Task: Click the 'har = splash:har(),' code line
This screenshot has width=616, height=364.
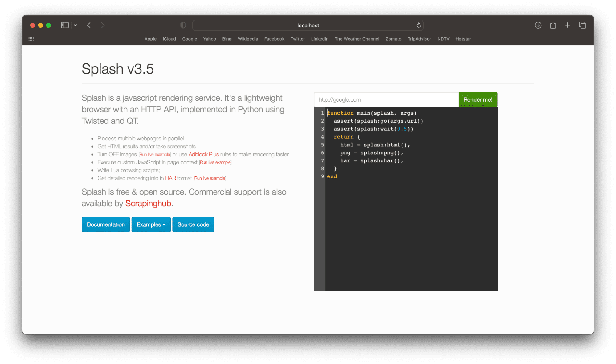Action: 372,161
